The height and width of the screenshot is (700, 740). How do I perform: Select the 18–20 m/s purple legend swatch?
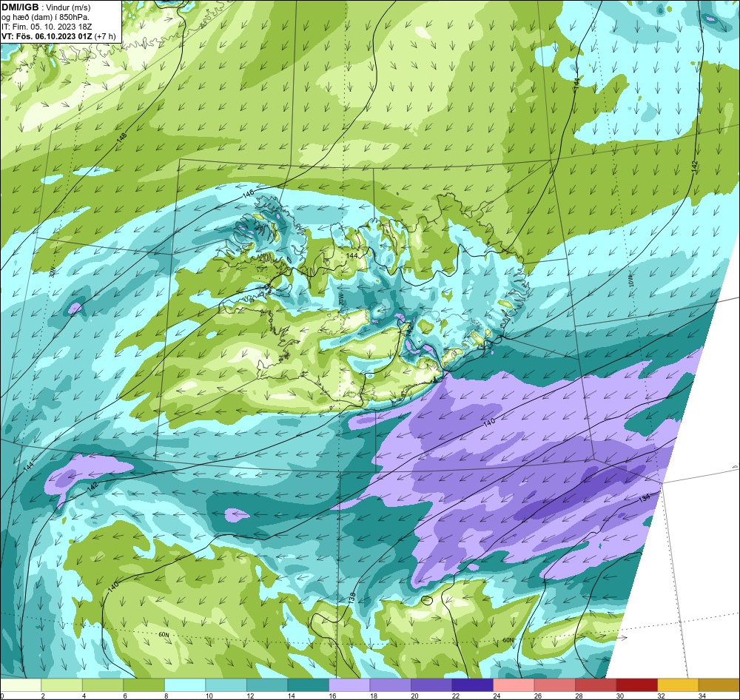point(390,685)
